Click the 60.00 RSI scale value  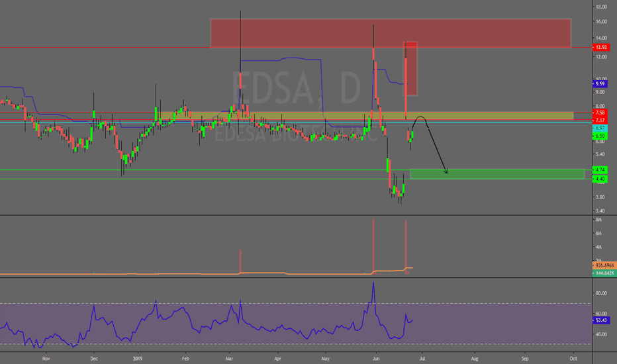point(601,314)
